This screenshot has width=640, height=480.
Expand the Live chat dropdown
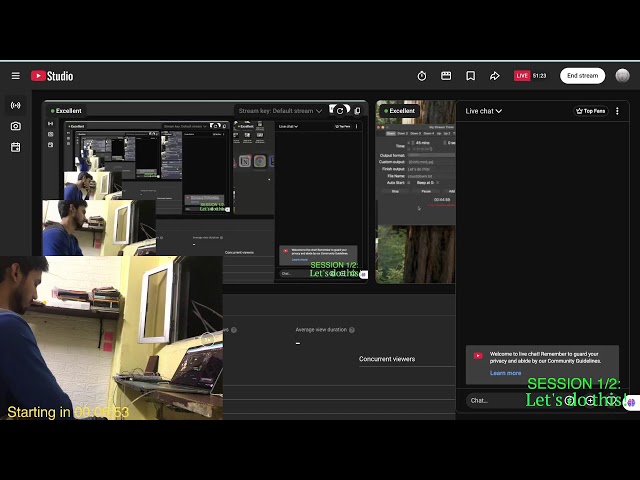click(484, 111)
